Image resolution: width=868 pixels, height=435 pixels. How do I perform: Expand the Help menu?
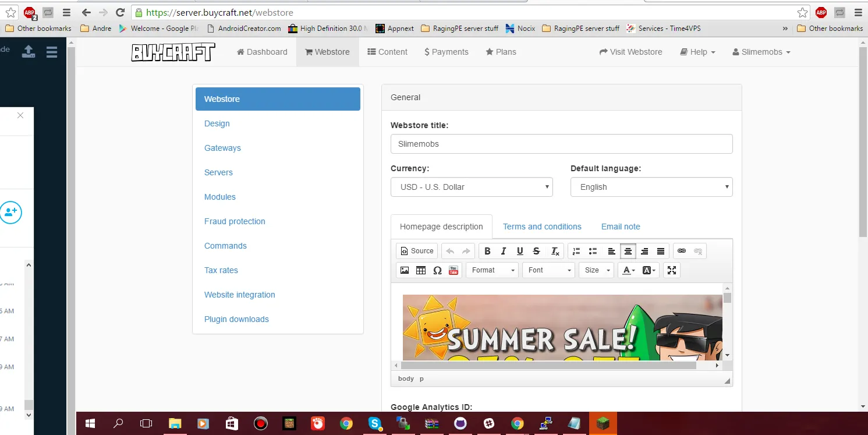tap(697, 52)
